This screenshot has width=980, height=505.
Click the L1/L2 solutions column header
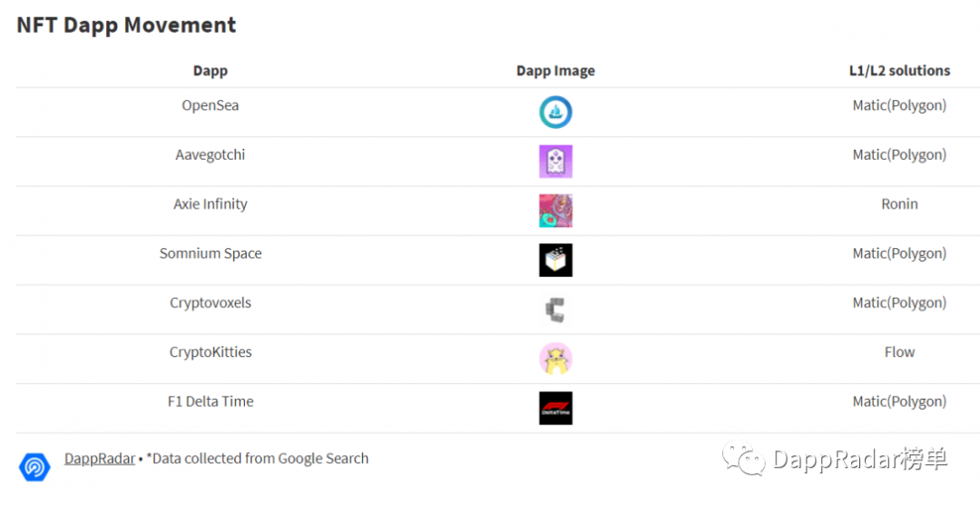(899, 71)
